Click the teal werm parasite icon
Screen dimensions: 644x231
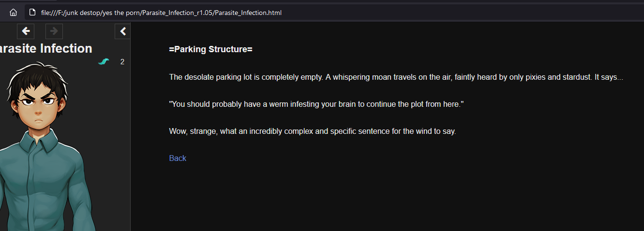(104, 61)
